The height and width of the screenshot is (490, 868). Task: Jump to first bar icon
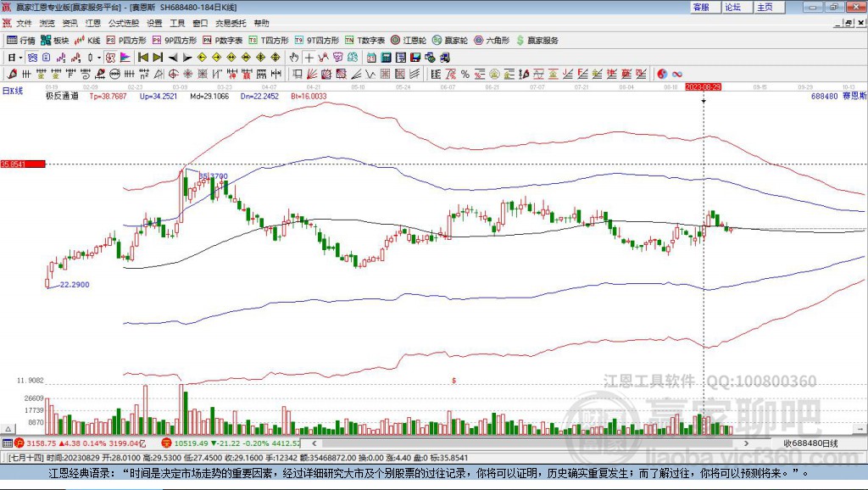(x=142, y=58)
